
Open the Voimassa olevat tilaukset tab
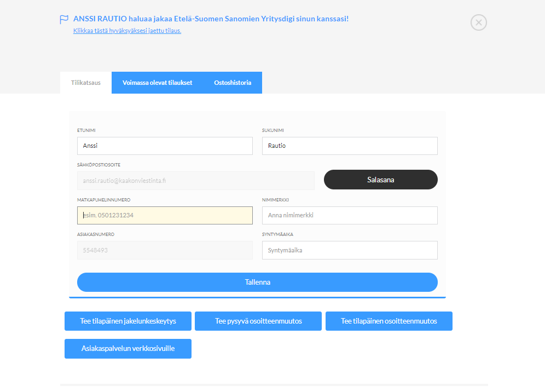157,83
